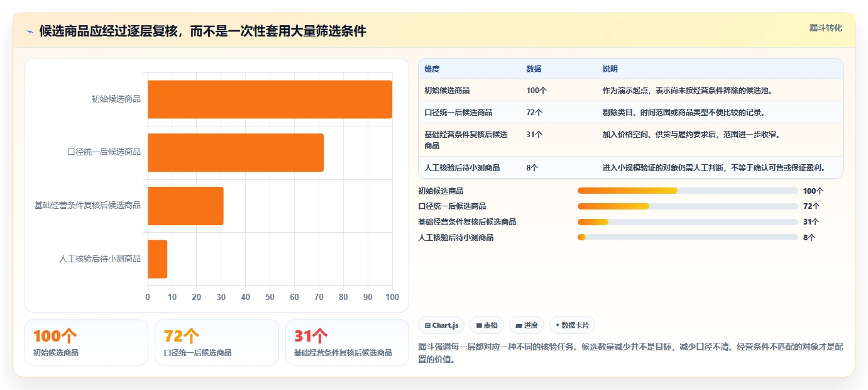Click the 维度 table column header

click(432, 69)
